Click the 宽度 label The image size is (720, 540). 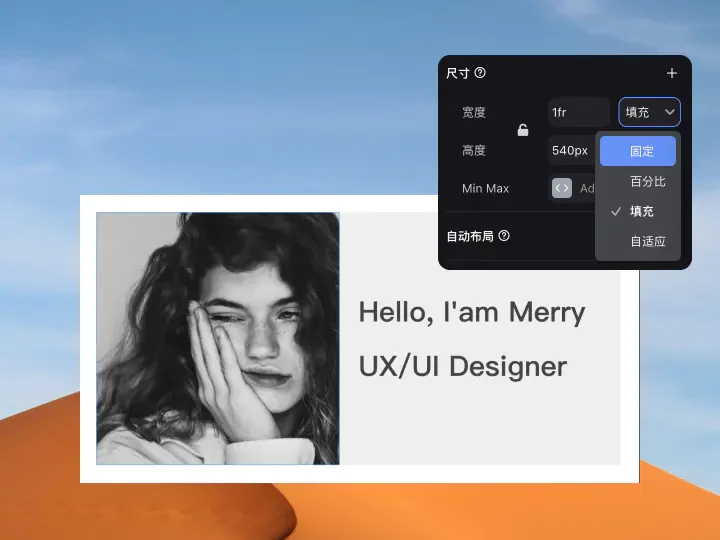click(474, 112)
